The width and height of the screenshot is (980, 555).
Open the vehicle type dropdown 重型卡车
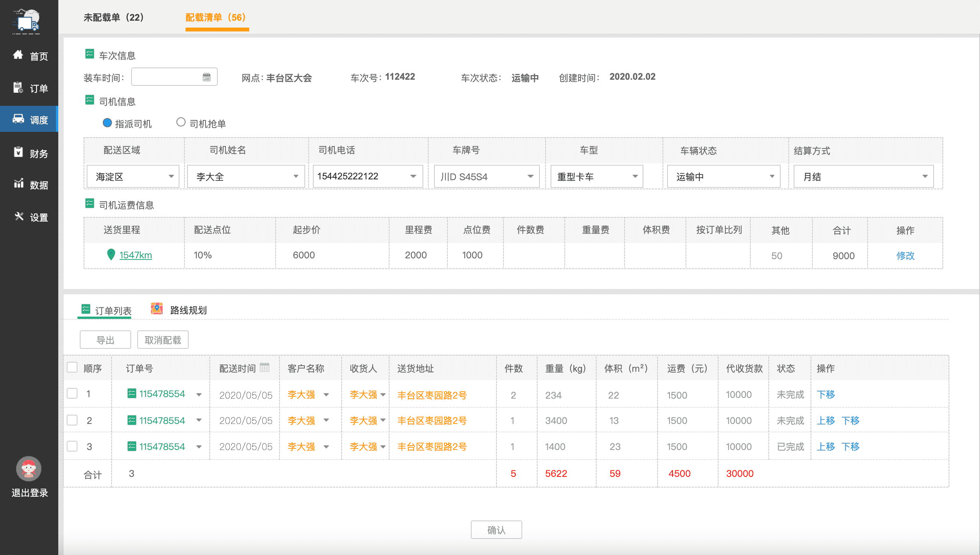tap(597, 176)
